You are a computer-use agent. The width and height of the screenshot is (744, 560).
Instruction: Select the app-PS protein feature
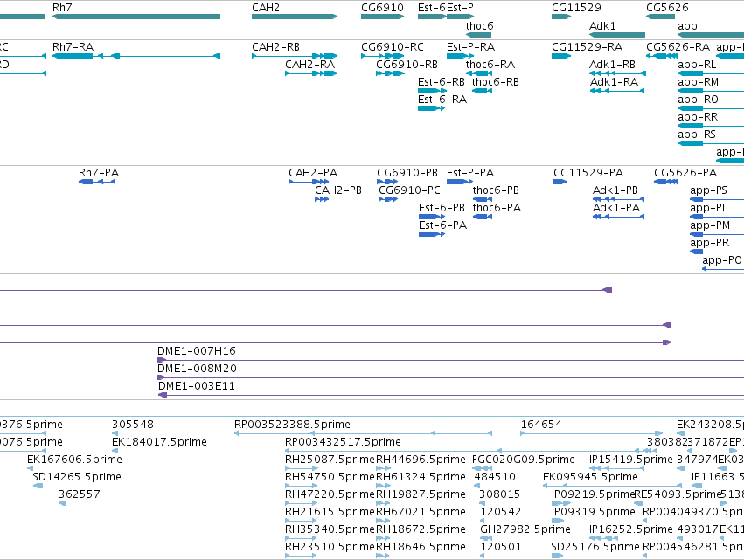tap(717, 199)
